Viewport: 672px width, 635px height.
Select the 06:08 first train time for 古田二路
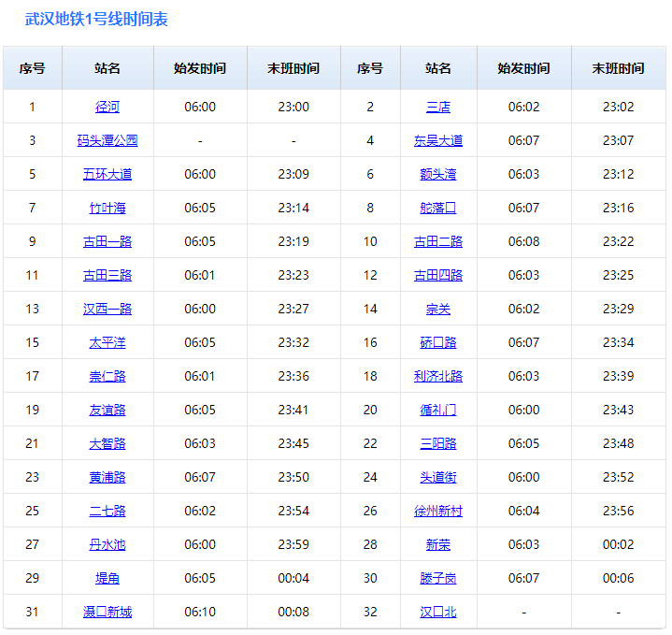click(x=523, y=241)
